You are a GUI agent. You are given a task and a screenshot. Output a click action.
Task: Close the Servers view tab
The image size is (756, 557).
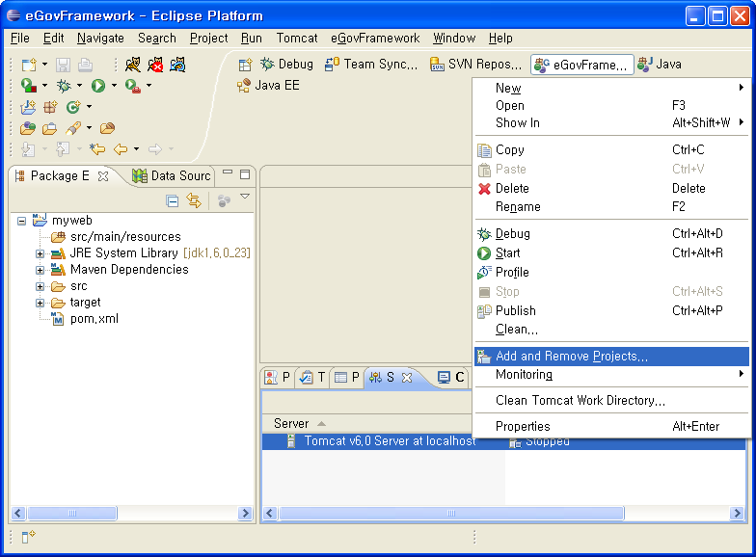coord(407,378)
